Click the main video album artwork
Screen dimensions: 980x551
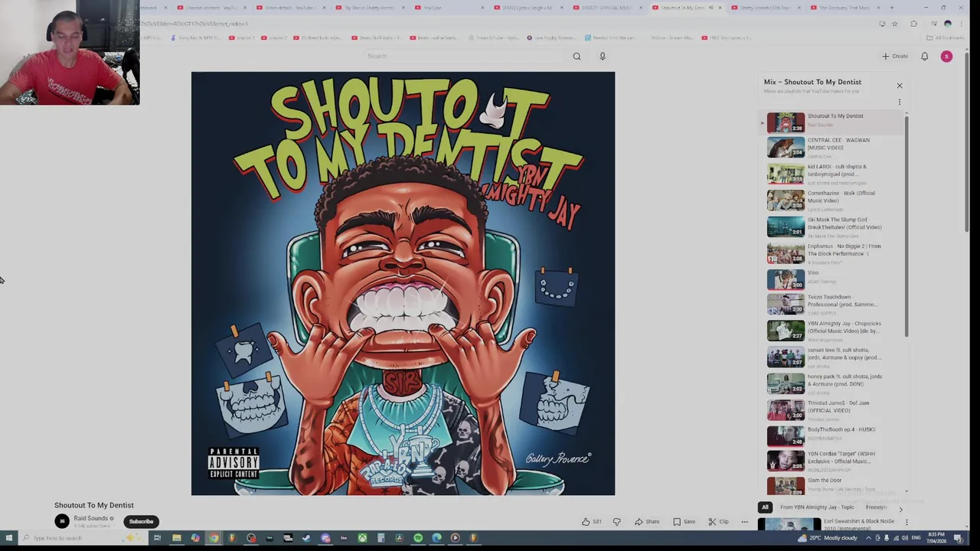click(403, 283)
